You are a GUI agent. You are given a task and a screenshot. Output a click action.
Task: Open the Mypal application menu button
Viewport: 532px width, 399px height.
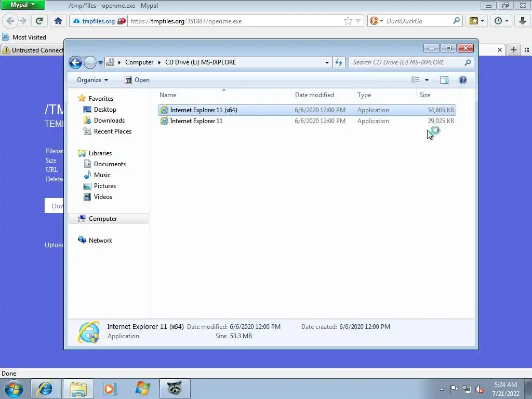pos(22,5)
